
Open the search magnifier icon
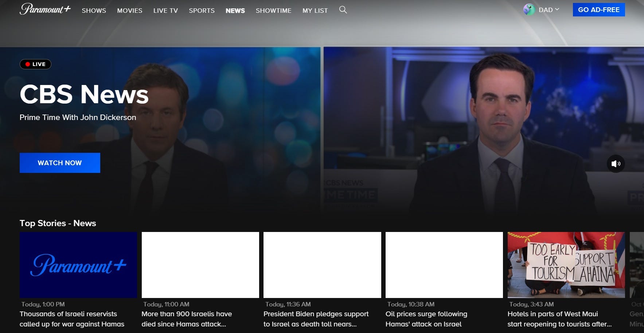(343, 10)
